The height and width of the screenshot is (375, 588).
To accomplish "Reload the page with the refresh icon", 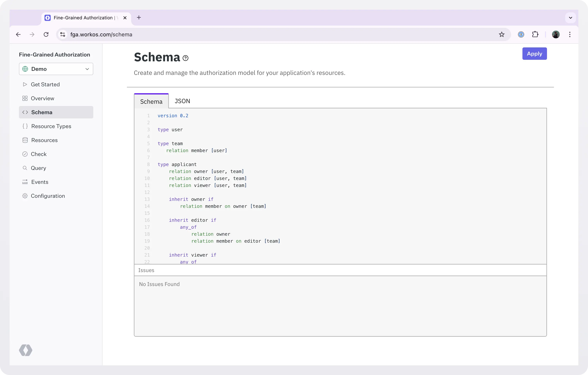I will tap(46, 34).
